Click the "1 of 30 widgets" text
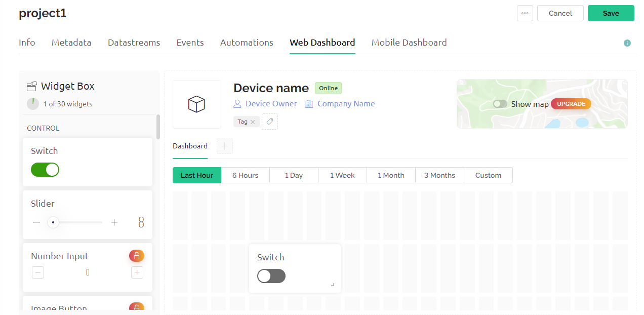Image resolution: width=644 pixels, height=315 pixels. tap(68, 104)
